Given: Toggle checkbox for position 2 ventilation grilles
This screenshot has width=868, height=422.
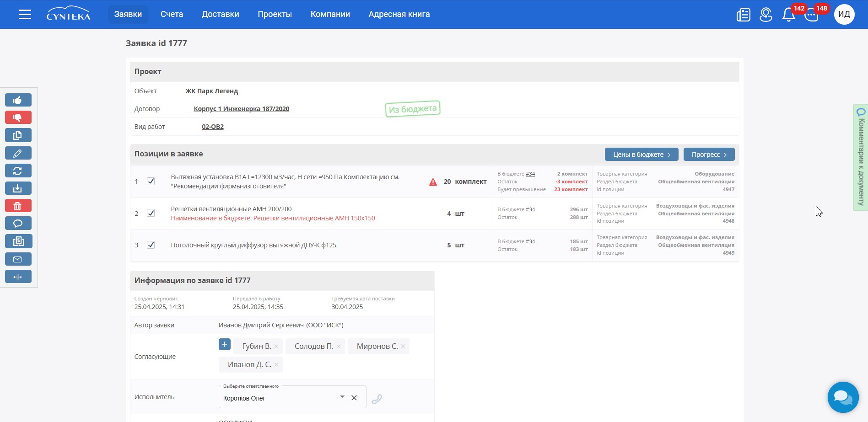Looking at the screenshot, I should pyautogui.click(x=151, y=213).
